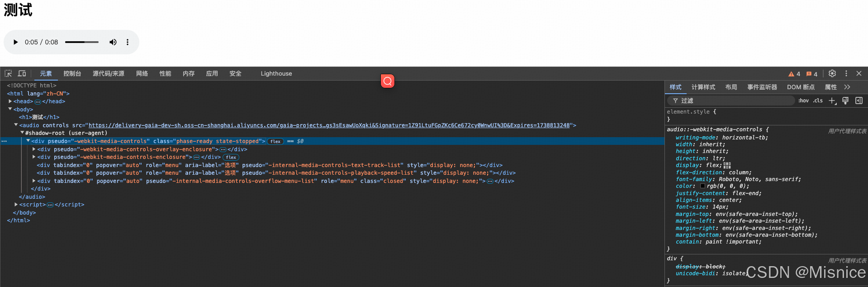Screen dimensions: 868x287
Task: Open the audio player's three-dot options menu
Action: coord(128,42)
